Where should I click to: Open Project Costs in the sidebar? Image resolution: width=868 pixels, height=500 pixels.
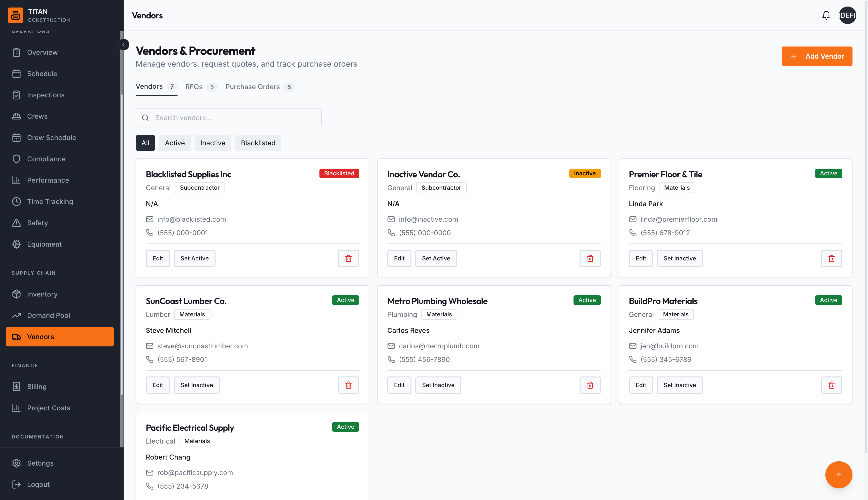(x=60, y=408)
